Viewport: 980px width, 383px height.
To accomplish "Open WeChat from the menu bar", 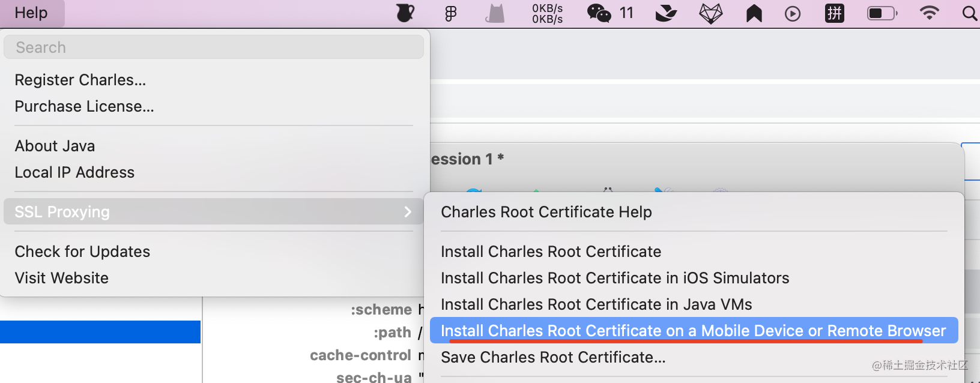I will [x=599, y=13].
